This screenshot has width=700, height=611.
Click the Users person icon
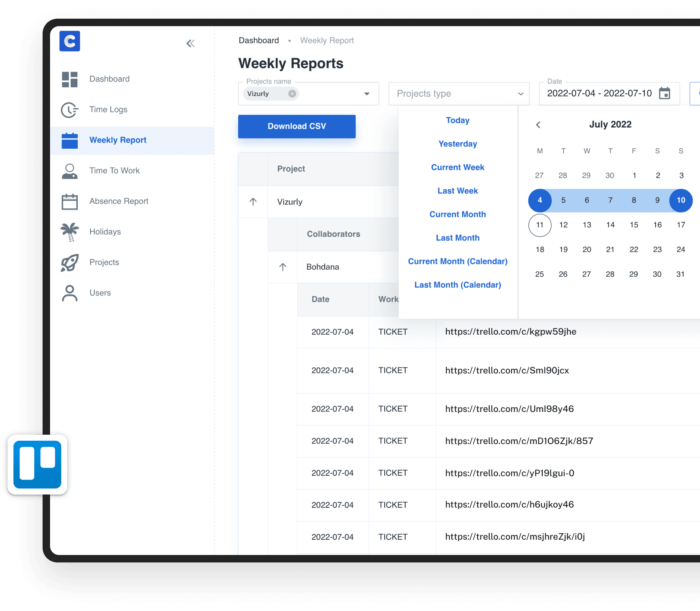tap(69, 293)
